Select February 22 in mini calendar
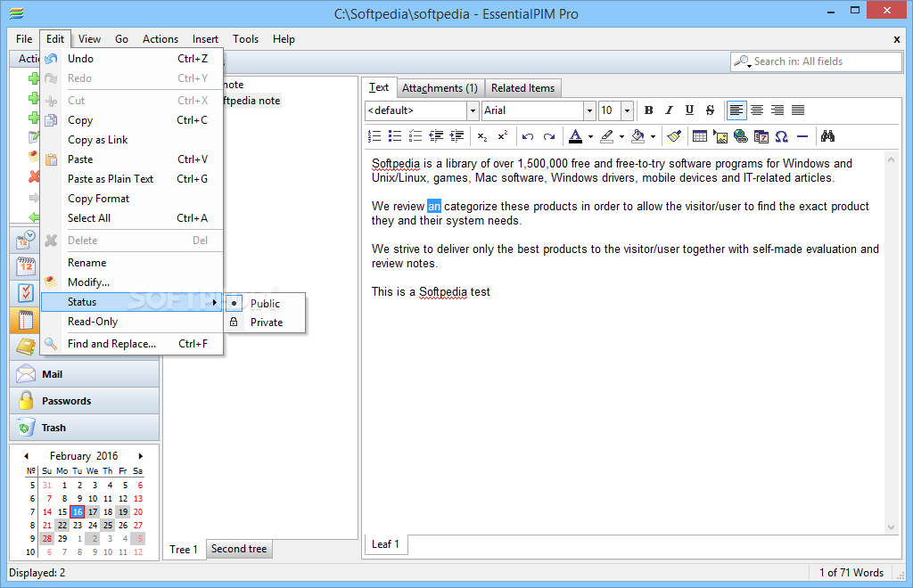 (62, 525)
